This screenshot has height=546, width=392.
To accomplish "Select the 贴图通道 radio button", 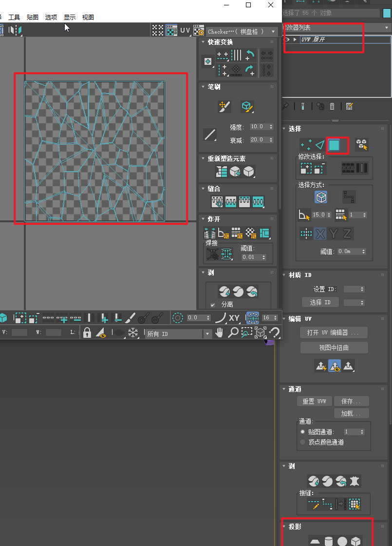I will coord(302,432).
